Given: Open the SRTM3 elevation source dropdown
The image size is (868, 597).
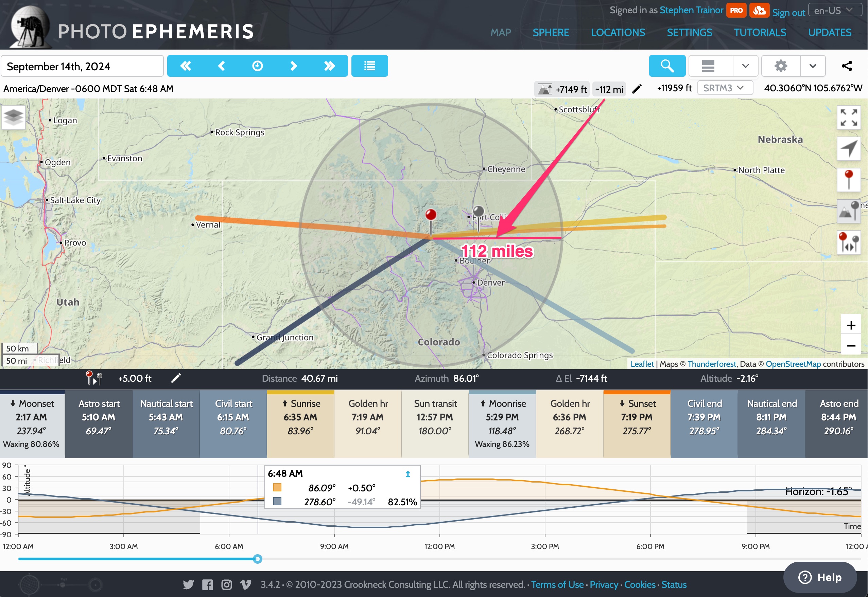Looking at the screenshot, I should coord(725,88).
